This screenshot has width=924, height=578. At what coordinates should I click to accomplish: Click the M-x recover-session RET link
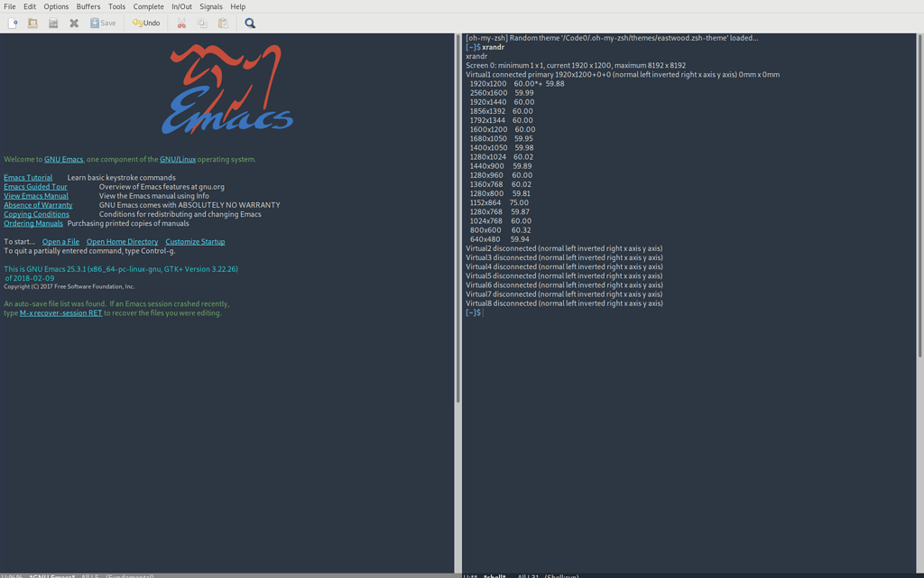(x=60, y=312)
